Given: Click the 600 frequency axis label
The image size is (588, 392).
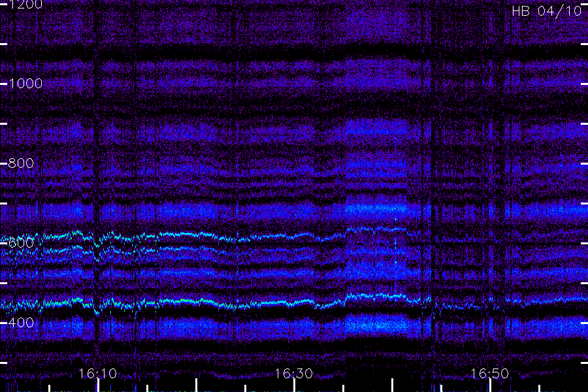Looking at the screenshot, I should pos(21,243).
